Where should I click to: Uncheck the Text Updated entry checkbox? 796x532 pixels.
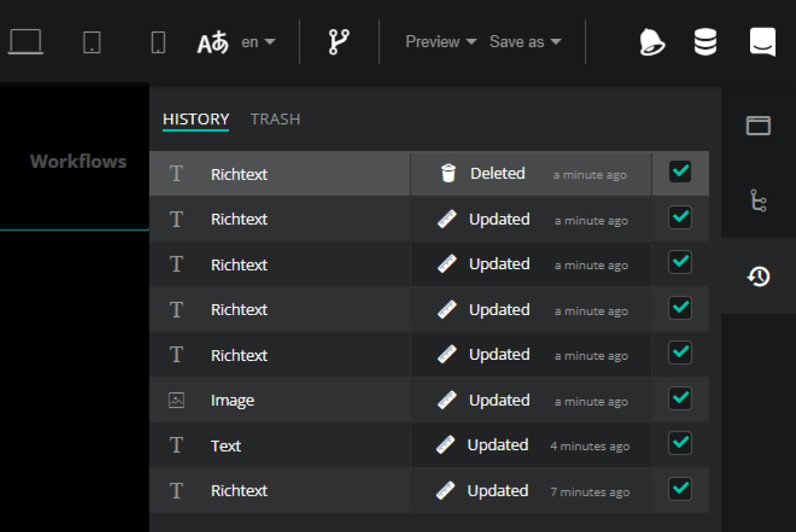(680, 443)
